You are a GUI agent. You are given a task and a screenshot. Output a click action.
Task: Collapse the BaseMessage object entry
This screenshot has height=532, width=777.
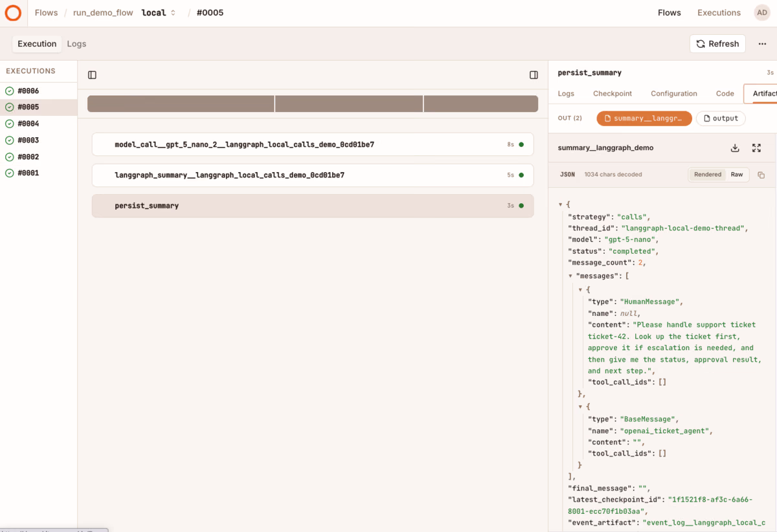pyautogui.click(x=580, y=406)
